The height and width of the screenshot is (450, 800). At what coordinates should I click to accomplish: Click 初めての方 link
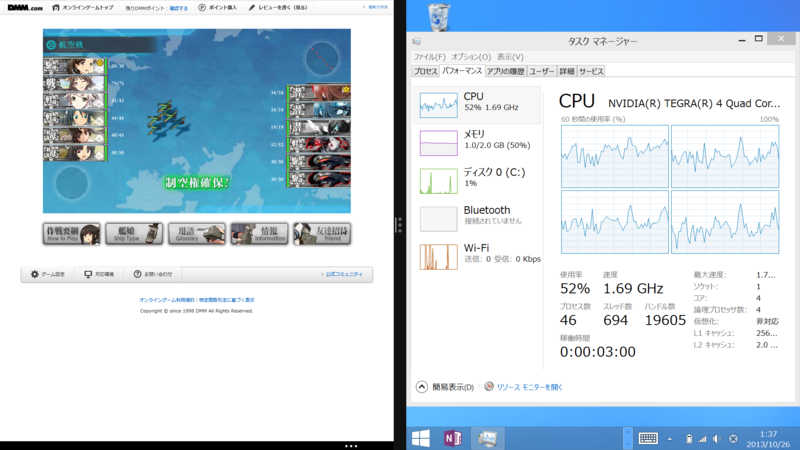click(377, 7)
